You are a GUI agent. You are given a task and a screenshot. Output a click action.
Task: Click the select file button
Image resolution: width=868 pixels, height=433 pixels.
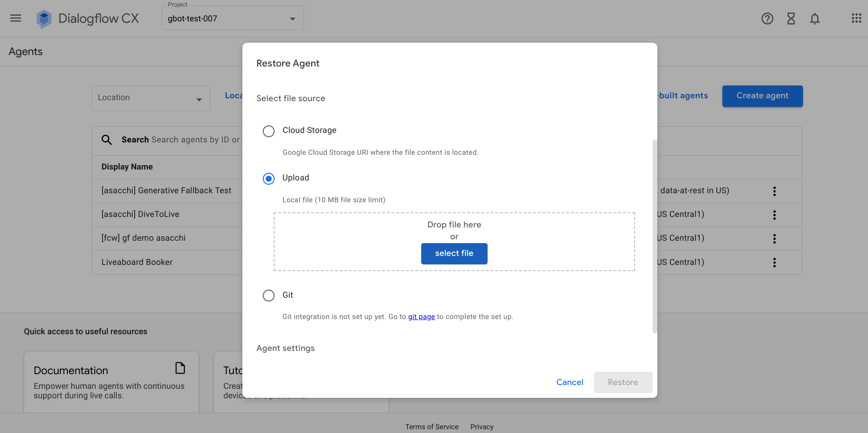(x=454, y=254)
